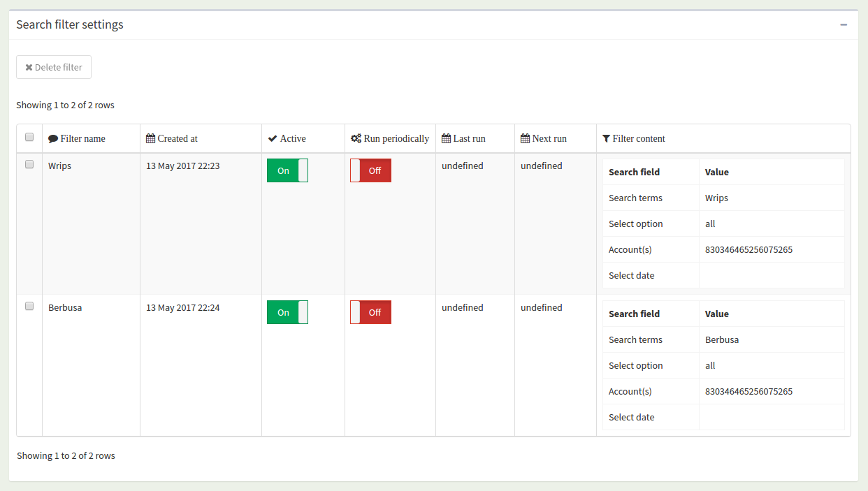Screen dimensions: 868x491
Task: Click account 830346465256075265 under Berbusa
Action: tap(748, 391)
